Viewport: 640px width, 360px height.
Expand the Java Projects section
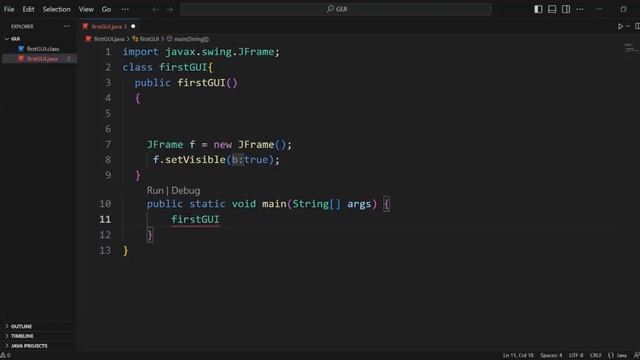(29, 346)
